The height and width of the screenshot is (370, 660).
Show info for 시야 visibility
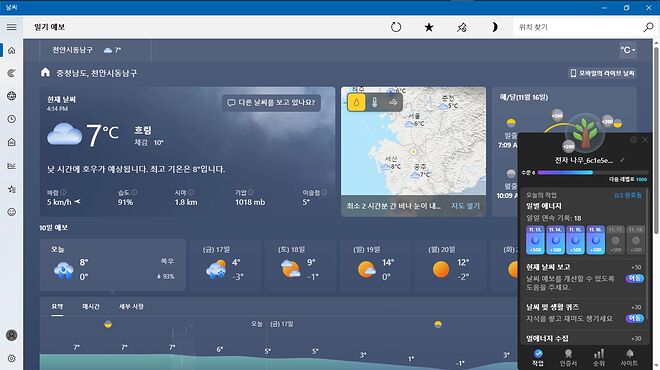tap(191, 192)
